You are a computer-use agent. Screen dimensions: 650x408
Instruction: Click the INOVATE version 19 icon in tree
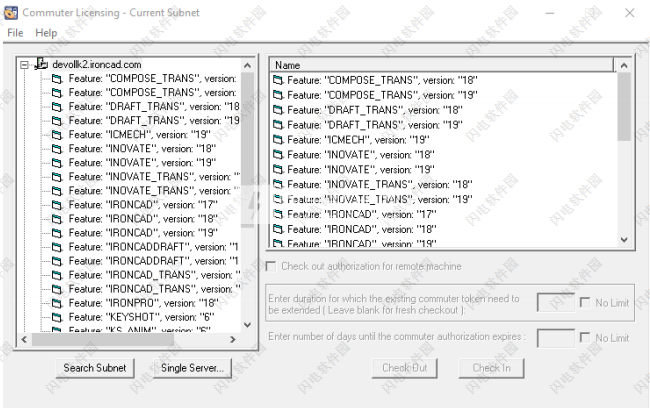click(x=57, y=163)
